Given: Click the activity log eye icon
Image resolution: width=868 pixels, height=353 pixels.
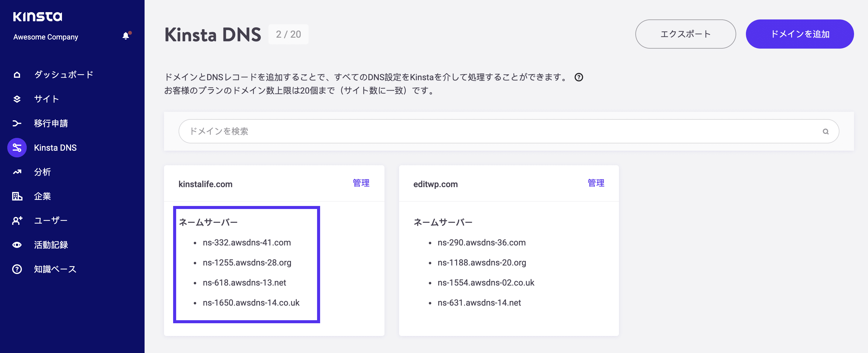Looking at the screenshot, I should (x=17, y=245).
